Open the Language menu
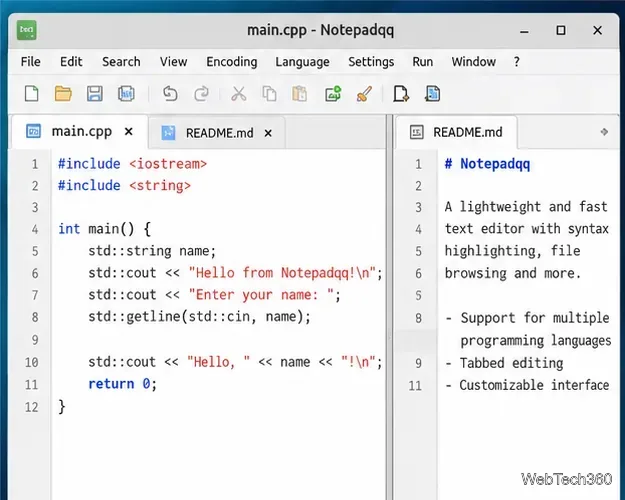Viewport: 625px width, 500px height. 303,62
